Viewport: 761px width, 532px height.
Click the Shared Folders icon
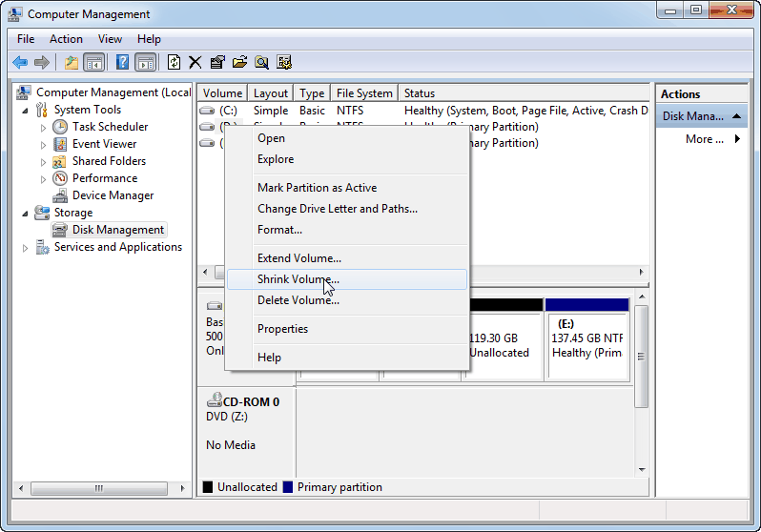pyautogui.click(x=59, y=161)
